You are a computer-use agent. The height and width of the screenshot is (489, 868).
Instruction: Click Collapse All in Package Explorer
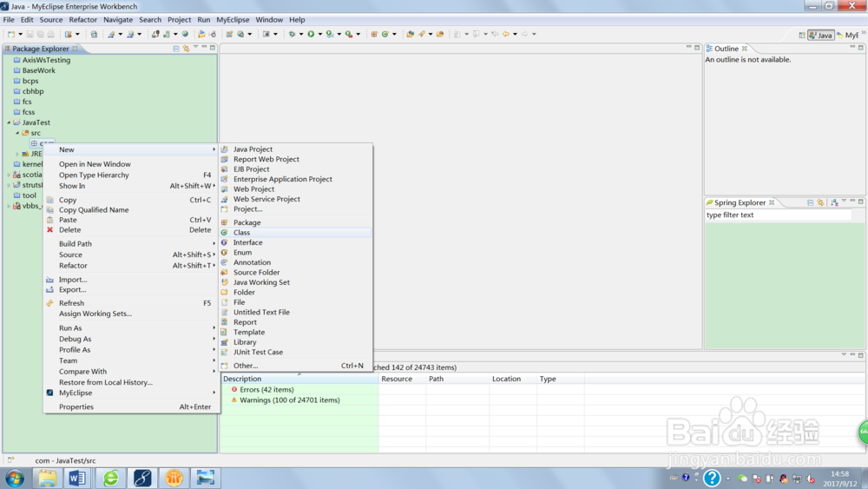tap(176, 49)
